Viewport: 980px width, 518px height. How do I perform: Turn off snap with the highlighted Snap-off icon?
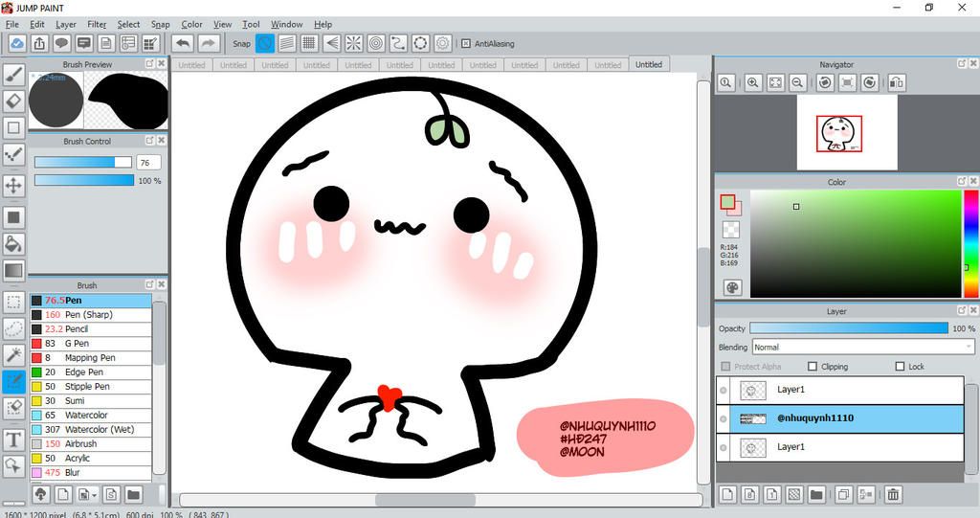click(265, 43)
